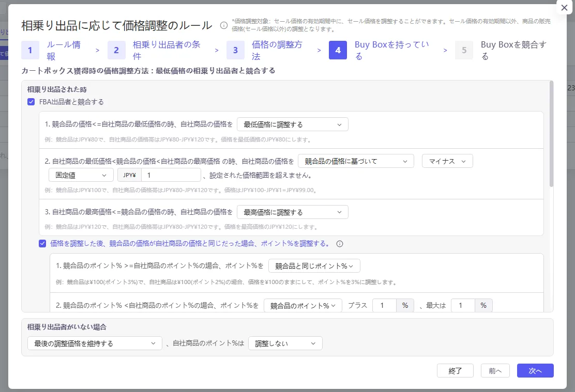Go to step 相乗り出品者の条件
The width and height of the screenshot is (575, 392).
click(167, 50)
